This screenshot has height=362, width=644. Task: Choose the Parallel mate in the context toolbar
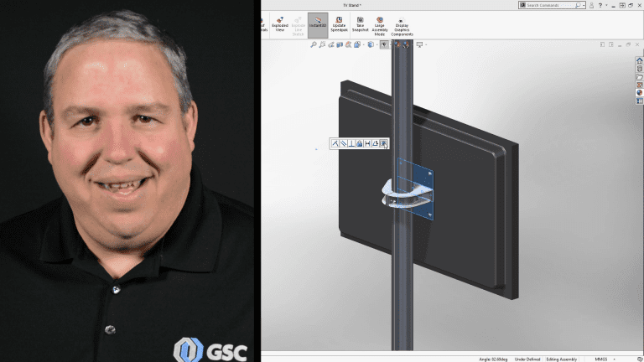pos(342,143)
